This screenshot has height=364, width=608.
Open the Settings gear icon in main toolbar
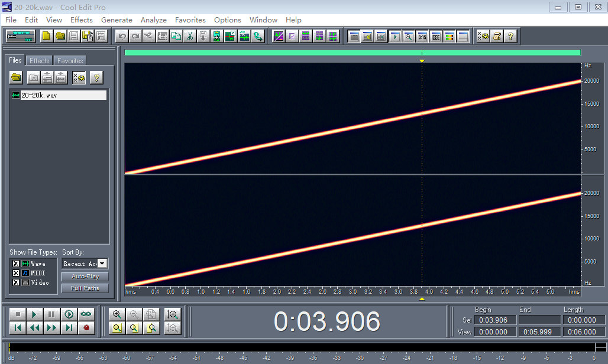click(x=483, y=37)
